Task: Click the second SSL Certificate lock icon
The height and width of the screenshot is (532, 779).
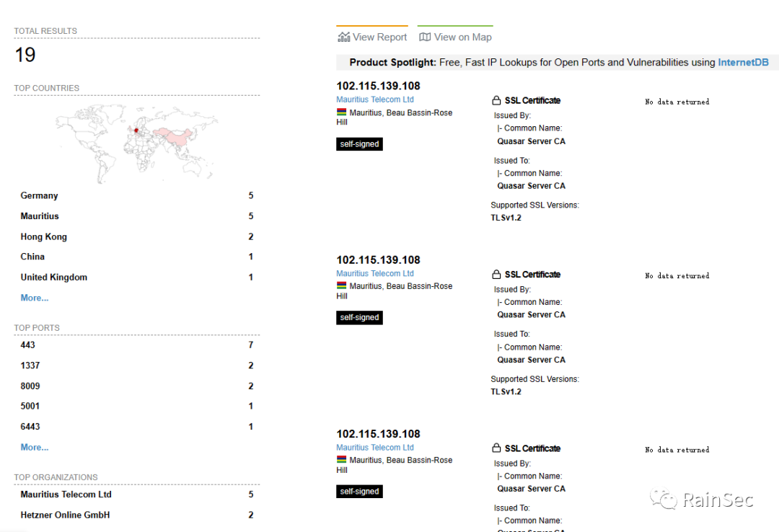Action: (496, 275)
